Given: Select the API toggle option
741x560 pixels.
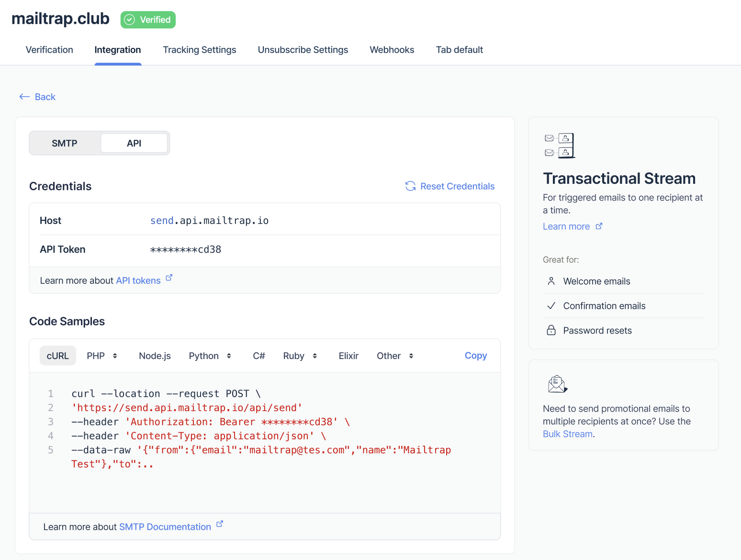Looking at the screenshot, I should (x=134, y=143).
